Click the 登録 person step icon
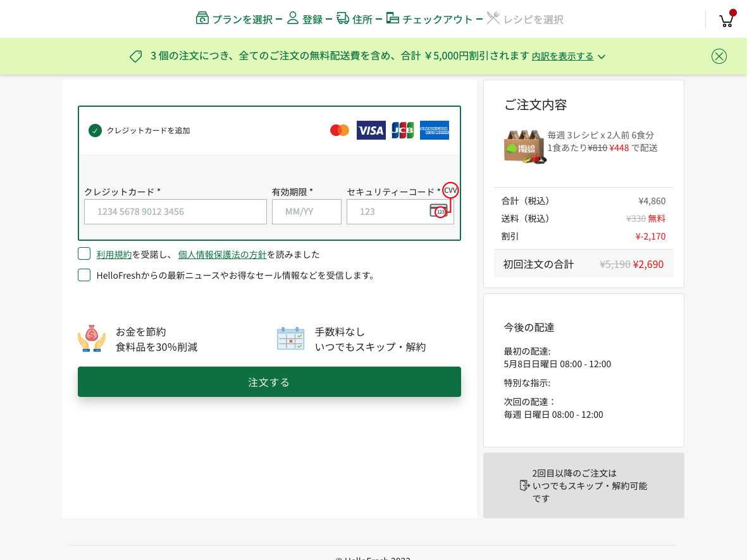Viewport: 747px width, 560px height. click(x=292, y=18)
